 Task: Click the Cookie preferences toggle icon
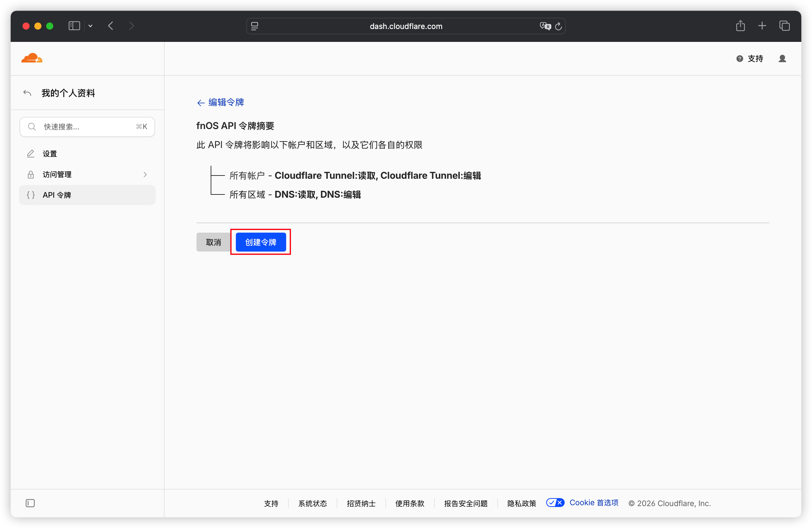click(x=555, y=503)
